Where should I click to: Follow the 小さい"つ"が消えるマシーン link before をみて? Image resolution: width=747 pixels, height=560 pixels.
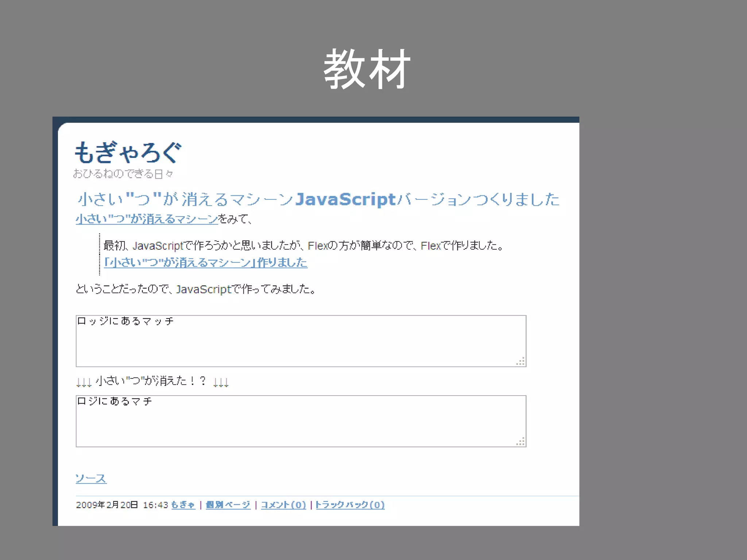point(147,219)
